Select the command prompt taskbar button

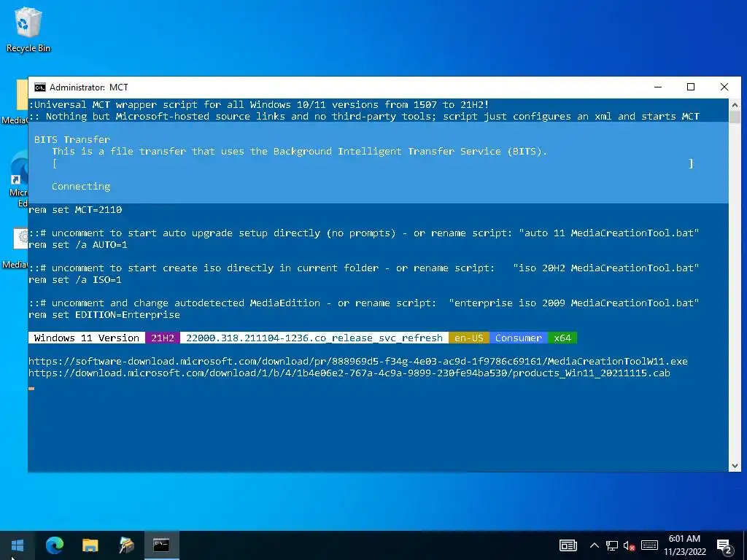pos(161,545)
